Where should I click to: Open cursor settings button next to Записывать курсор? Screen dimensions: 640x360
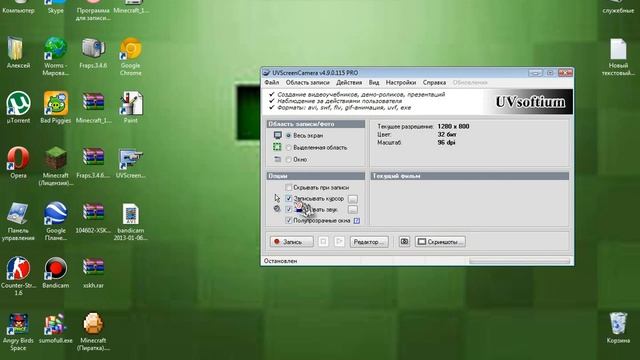click(x=353, y=199)
